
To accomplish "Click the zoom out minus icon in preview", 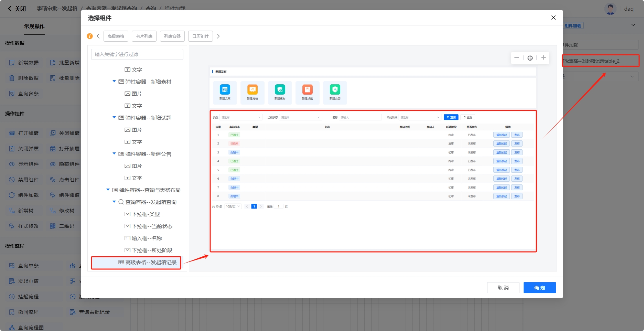I will coord(517,58).
